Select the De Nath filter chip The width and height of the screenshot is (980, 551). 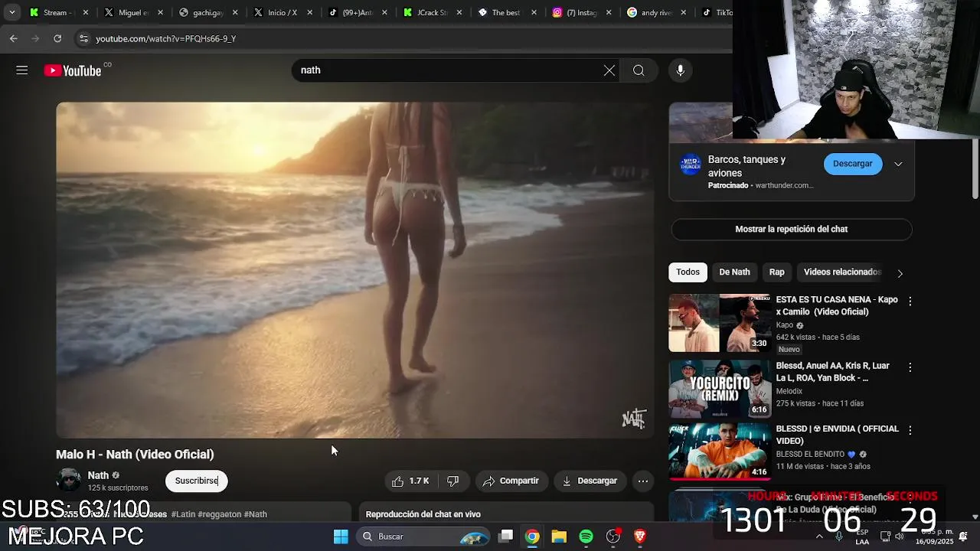734,272
